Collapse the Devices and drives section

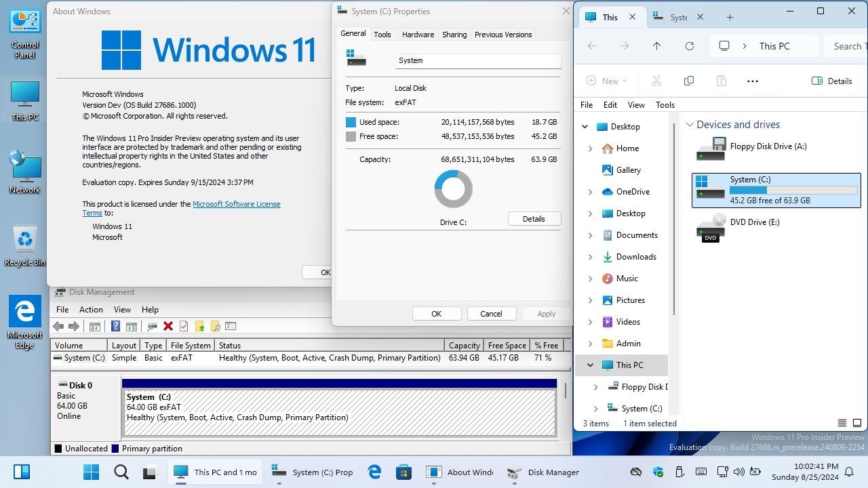[x=690, y=124]
